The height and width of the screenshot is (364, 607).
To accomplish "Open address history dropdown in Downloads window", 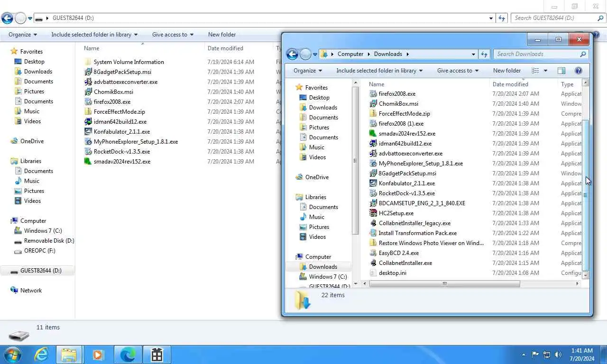I will coord(473,54).
